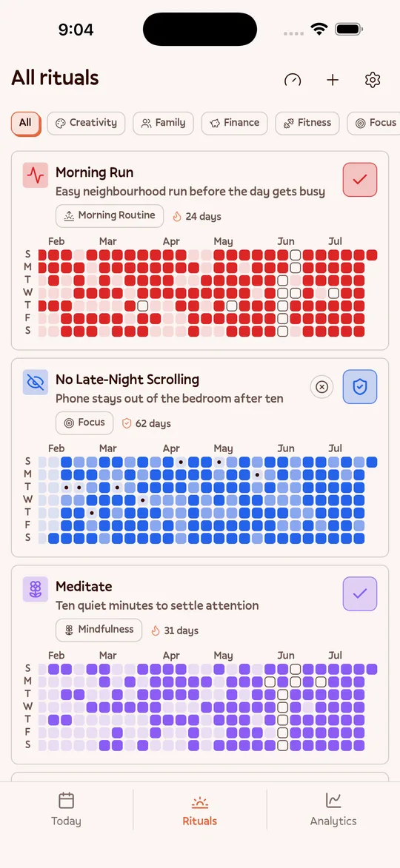Open settings gear icon

click(x=373, y=80)
